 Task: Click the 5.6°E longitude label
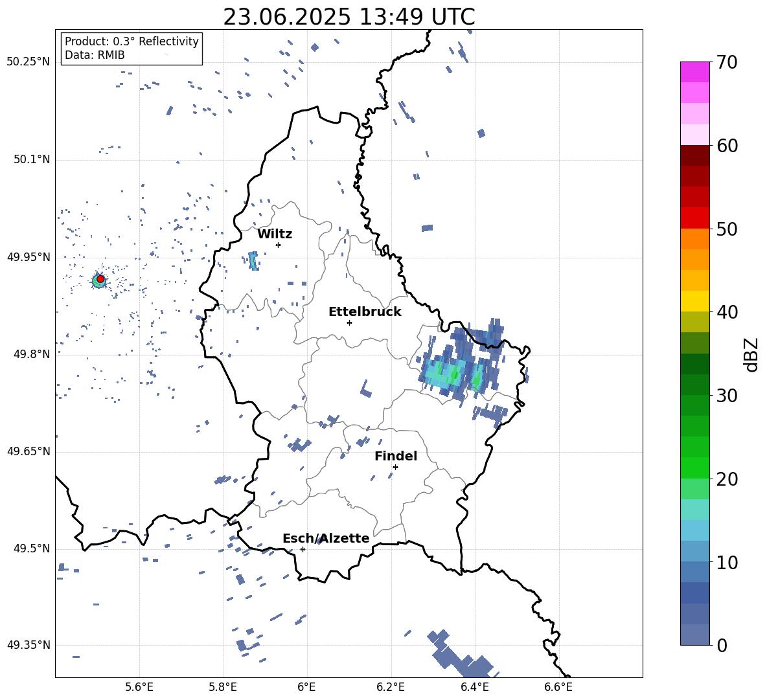pyautogui.click(x=139, y=687)
